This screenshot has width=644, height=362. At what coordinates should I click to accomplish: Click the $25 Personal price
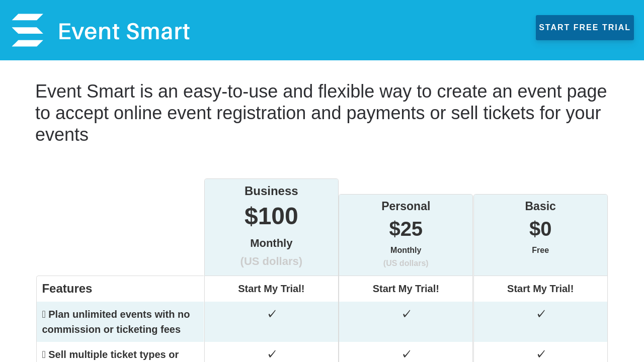(406, 229)
